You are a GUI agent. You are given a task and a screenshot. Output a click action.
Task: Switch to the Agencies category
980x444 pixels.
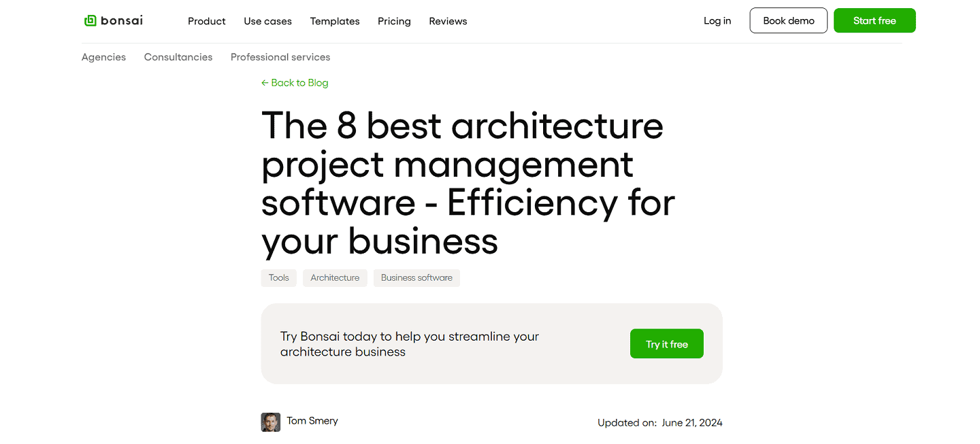(x=103, y=57)
